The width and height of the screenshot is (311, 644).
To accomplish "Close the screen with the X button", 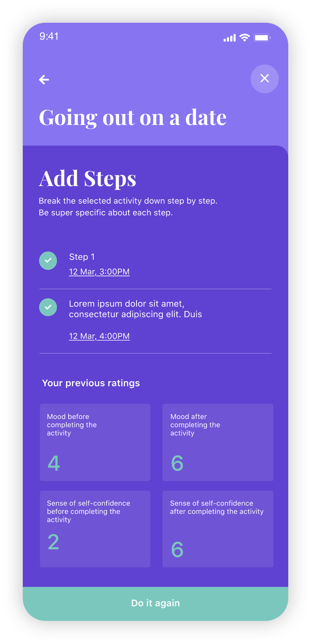I will pos(265,78).
